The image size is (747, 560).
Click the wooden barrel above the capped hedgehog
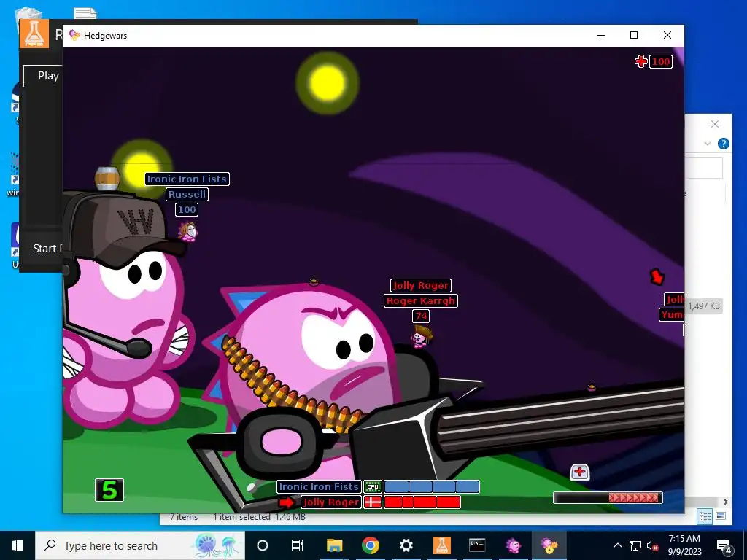(x=107, y=178)
